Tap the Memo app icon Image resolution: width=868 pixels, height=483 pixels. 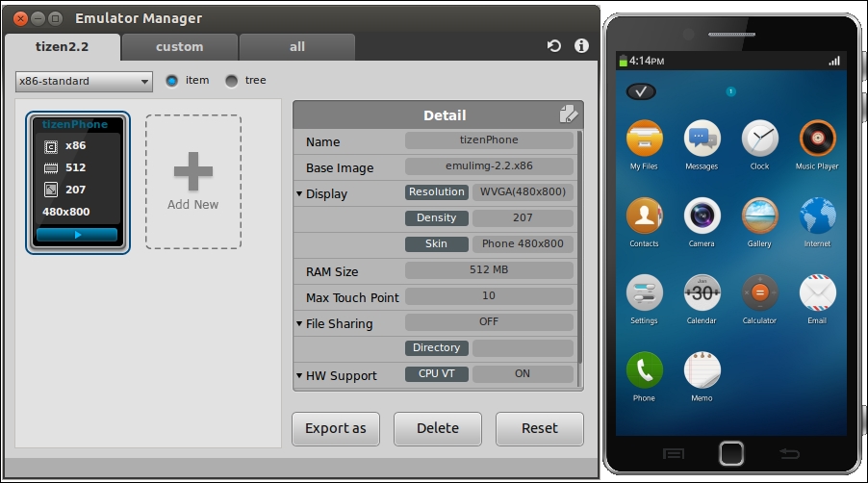pyautogui.click(x=702, y=369)
